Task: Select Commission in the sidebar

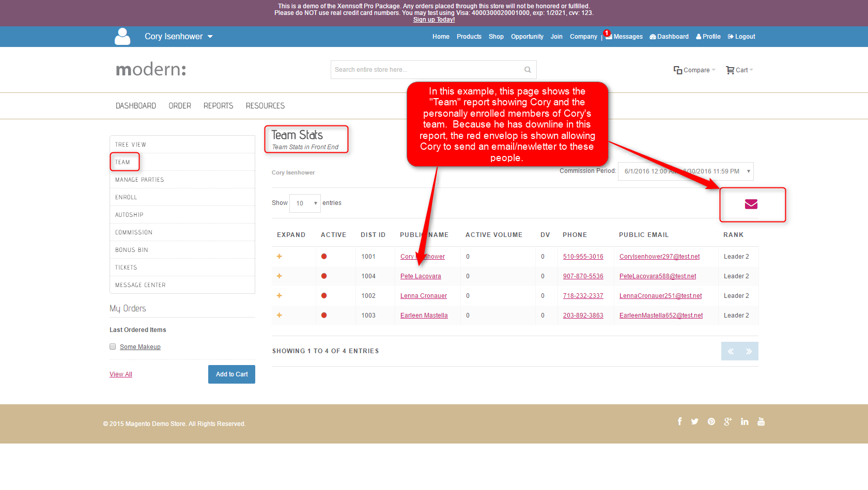Action: (134, 232)
